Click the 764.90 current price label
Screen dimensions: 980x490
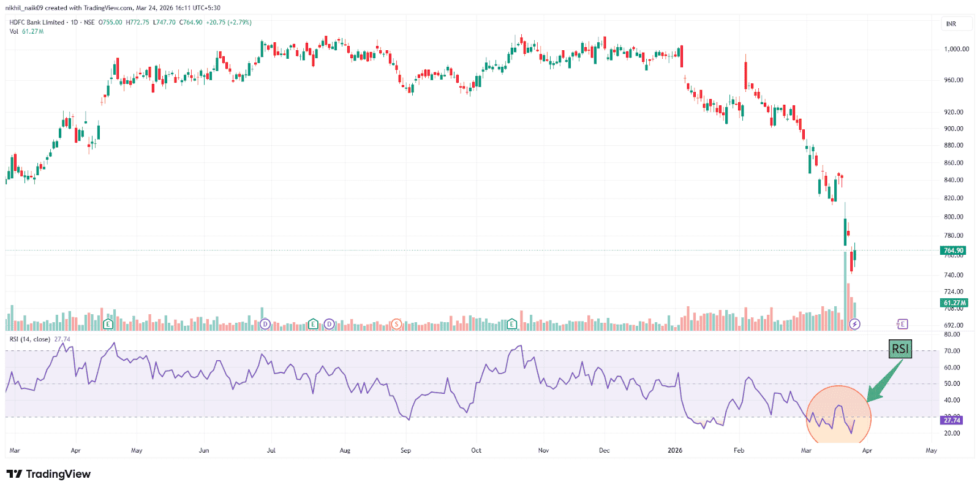(x=953, y=251)
